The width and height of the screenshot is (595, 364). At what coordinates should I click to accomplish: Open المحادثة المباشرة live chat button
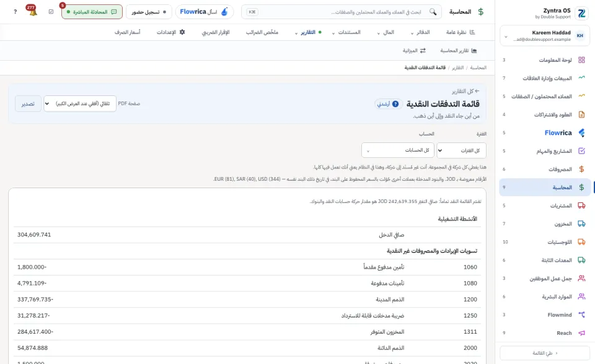pos(92,12)
